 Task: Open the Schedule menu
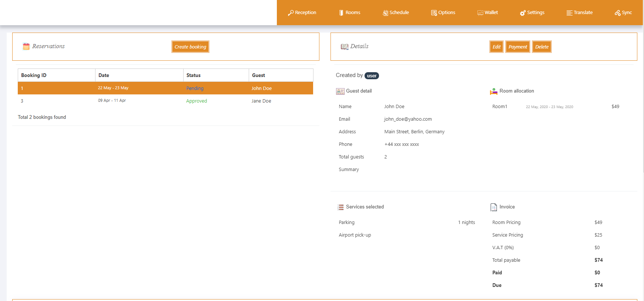coord(396,13)
